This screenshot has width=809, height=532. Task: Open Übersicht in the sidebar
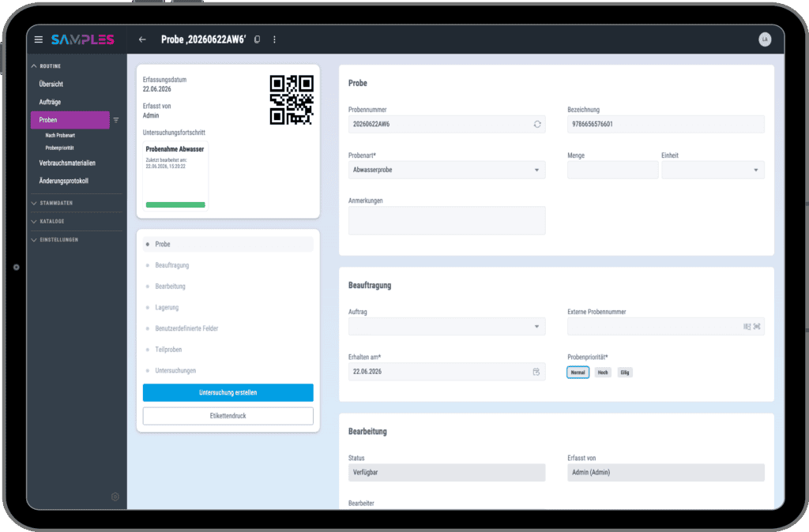point(51,84)
